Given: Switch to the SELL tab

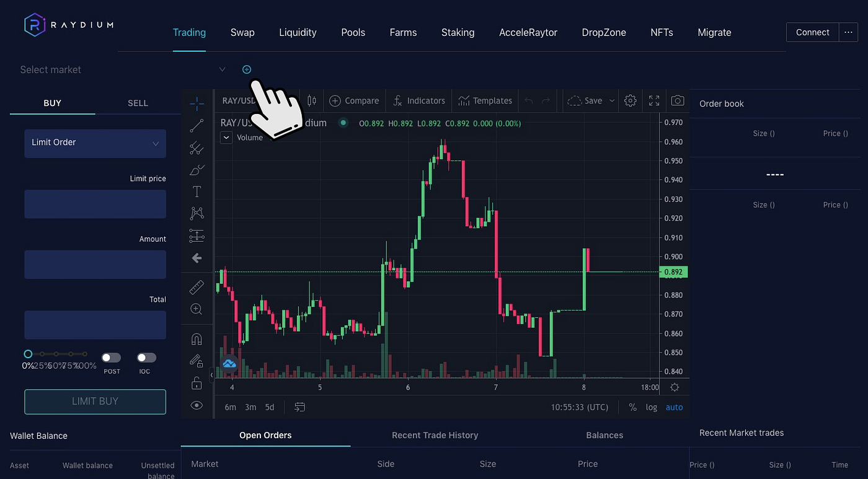Looking at the screenshot, I should pos(138,103).
